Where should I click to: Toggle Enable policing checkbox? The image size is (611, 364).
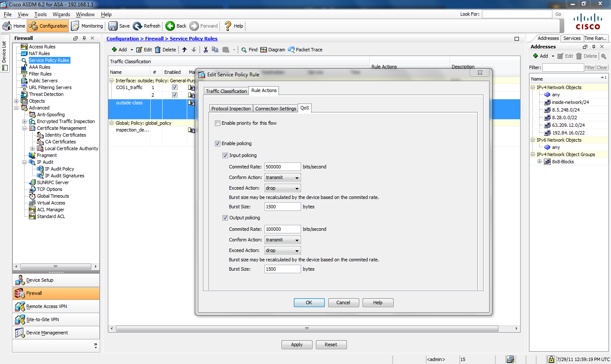click(217, 143)
